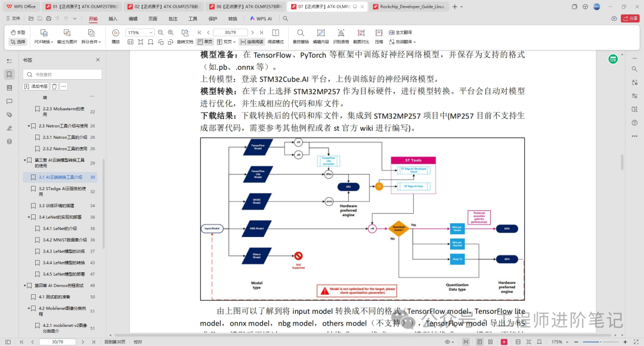This screenshot has height=346, width=644.
Task: Toggle the sidebar panel icon in status bar
Action: coord(8,342)
